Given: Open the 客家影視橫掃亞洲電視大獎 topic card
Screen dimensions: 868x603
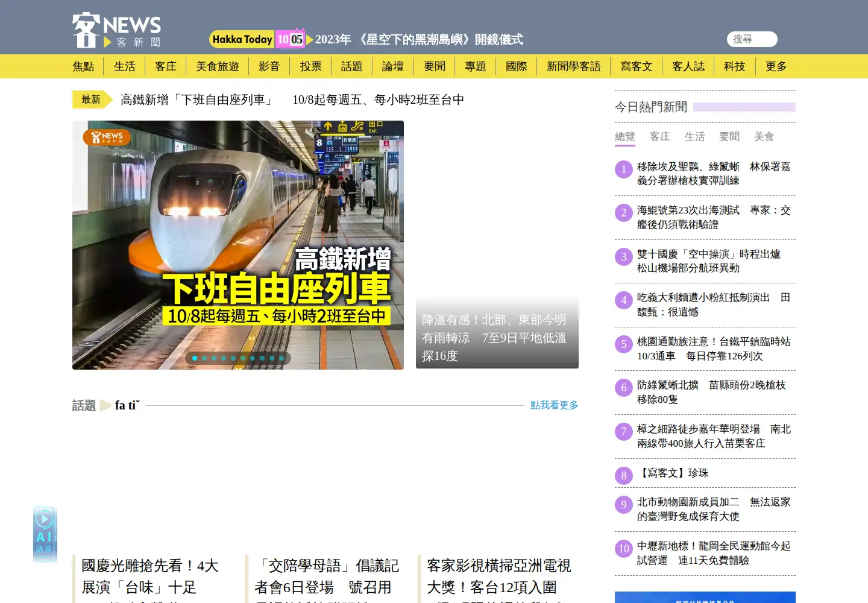Looking at the screenshot, I should [x=499, y=577].
